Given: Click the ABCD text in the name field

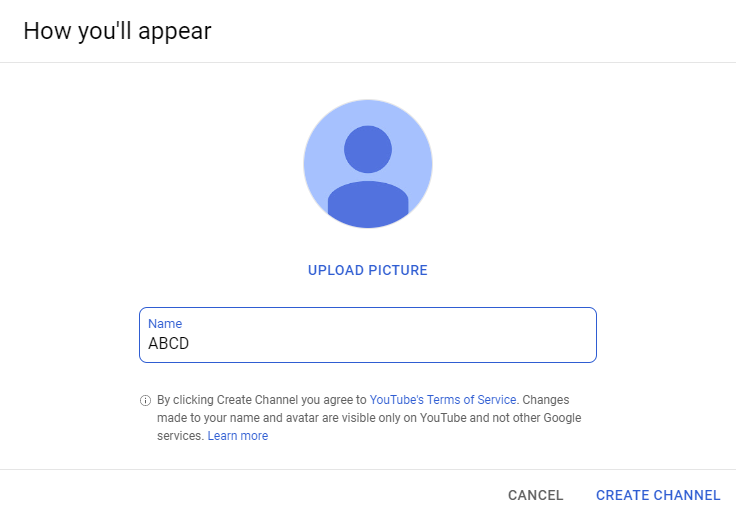Looking at the screenshot, I should pos(169,344).
